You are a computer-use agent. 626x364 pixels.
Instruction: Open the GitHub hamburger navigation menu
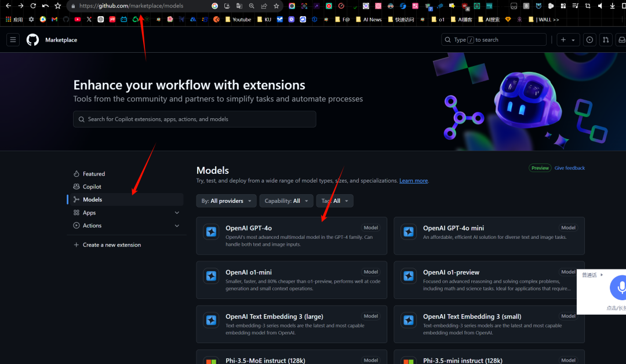[x=13, y=40]
